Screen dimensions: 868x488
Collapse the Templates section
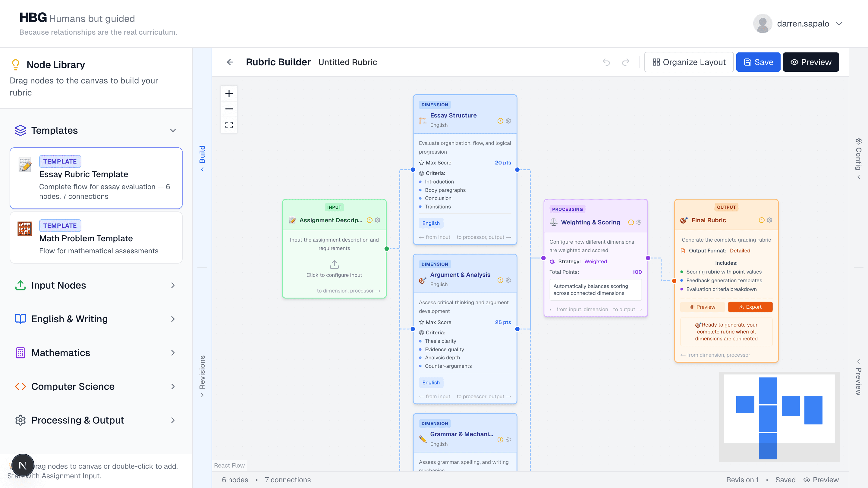tap(173, 130)
